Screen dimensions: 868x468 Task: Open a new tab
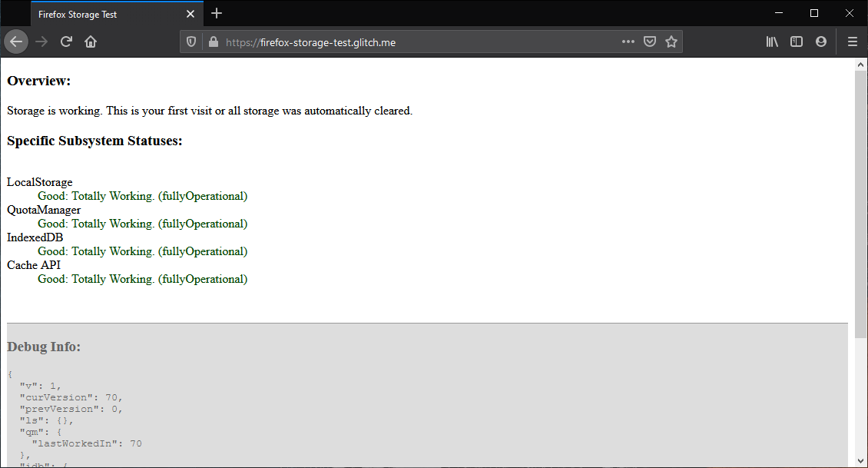tap(217, 13)
